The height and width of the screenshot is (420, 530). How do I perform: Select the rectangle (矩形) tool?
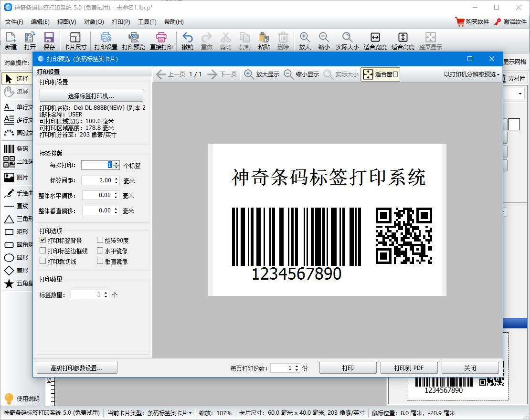(x=18, y=231)
